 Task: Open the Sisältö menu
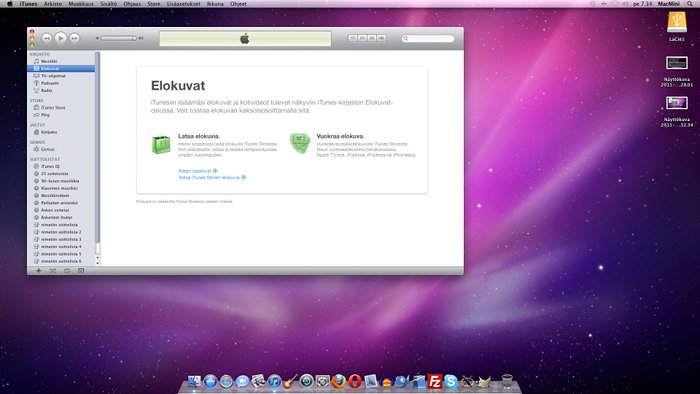[x=108, y=4]
